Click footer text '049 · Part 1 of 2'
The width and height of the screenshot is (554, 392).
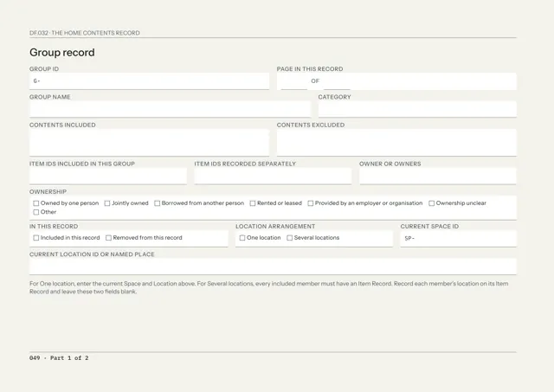click(x=59, y=358)
